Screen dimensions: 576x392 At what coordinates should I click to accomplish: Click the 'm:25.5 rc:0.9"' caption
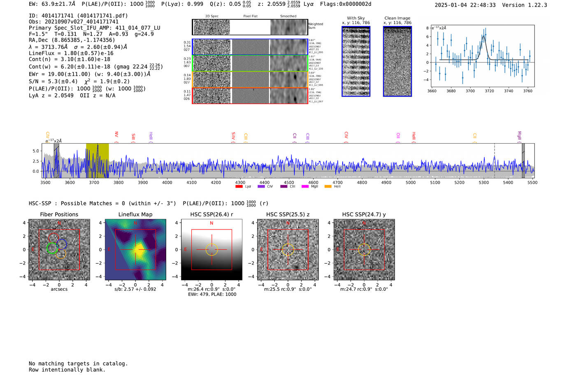(280, 289)
